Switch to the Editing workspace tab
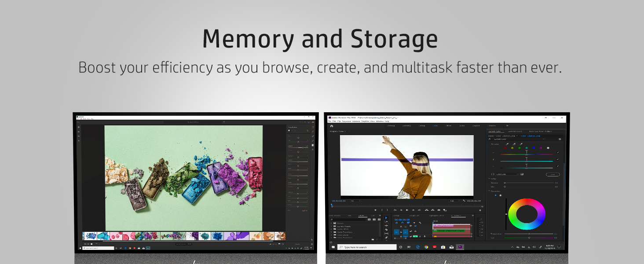This screenshot has height=264, width=644. (422, 126)
